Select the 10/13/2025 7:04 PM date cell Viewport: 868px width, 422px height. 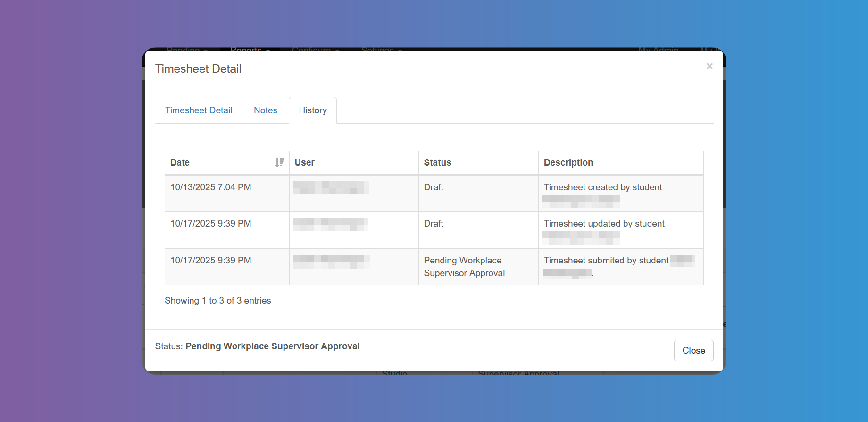227,194
